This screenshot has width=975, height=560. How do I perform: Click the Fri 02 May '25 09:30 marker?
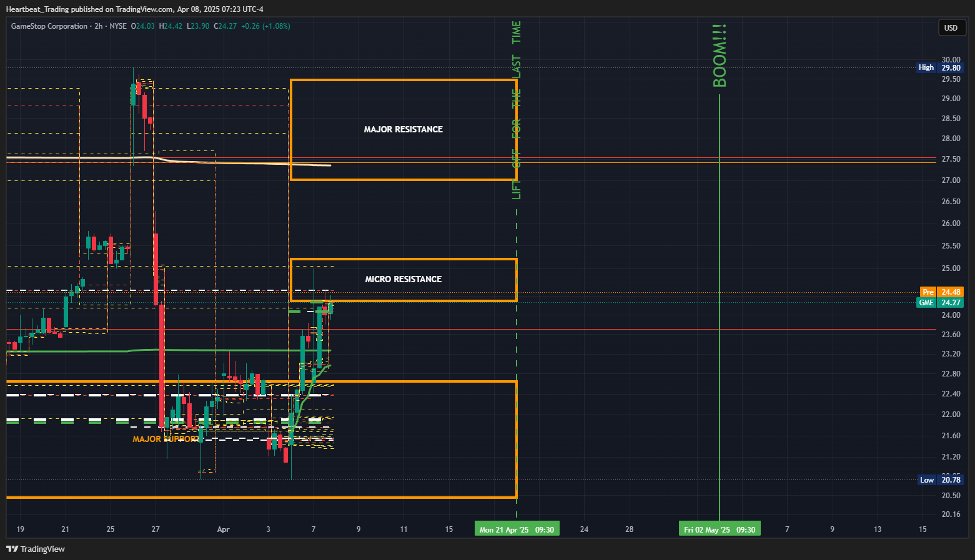pos(720,529)
